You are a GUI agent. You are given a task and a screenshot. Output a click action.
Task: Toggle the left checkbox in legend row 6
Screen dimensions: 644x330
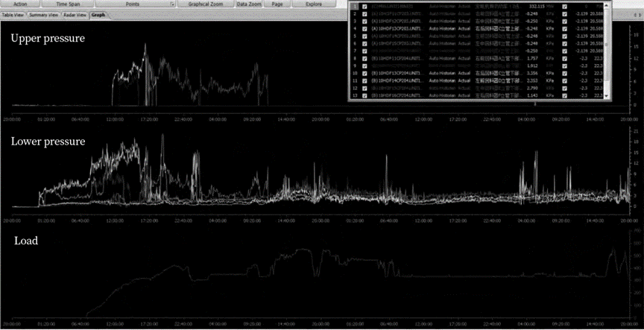click(364, 43)
